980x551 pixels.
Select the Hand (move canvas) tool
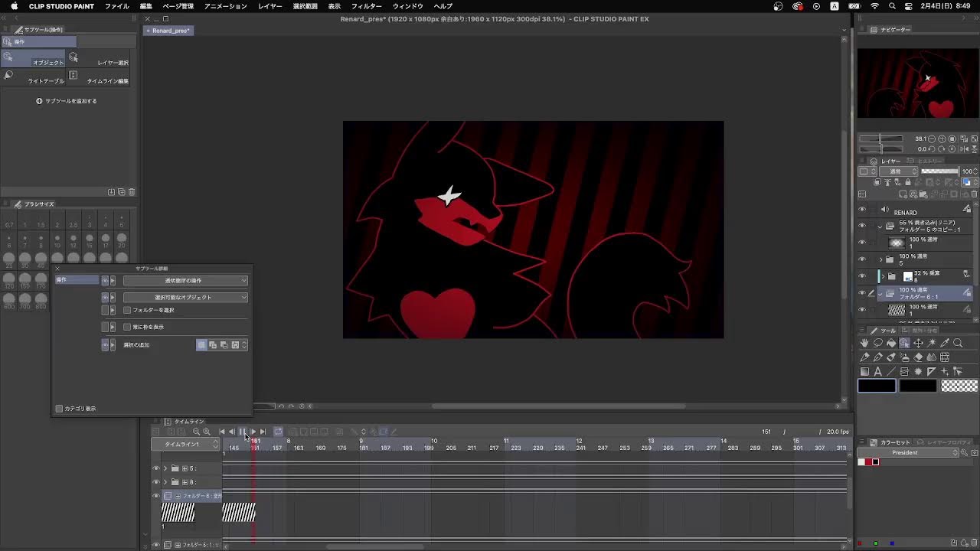pyautogui.click(x=864, y=343)
